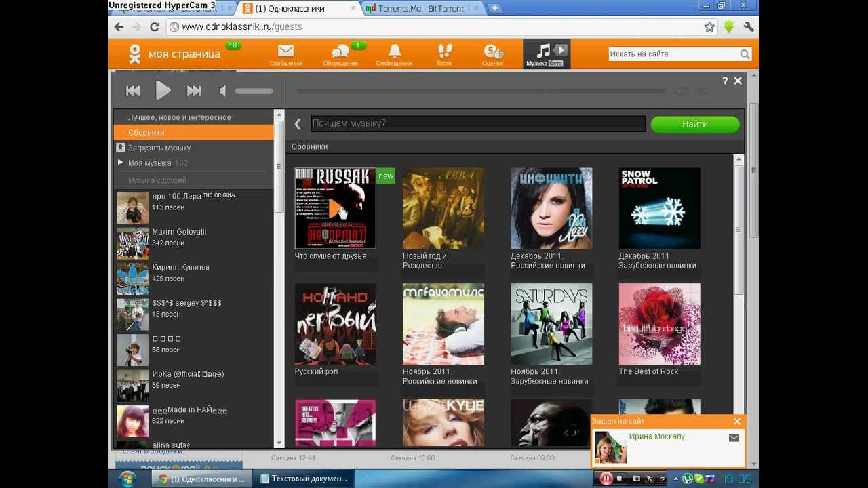Switch to 'Torrents.Md - BitTorrent' tab

tap(421, 9)
